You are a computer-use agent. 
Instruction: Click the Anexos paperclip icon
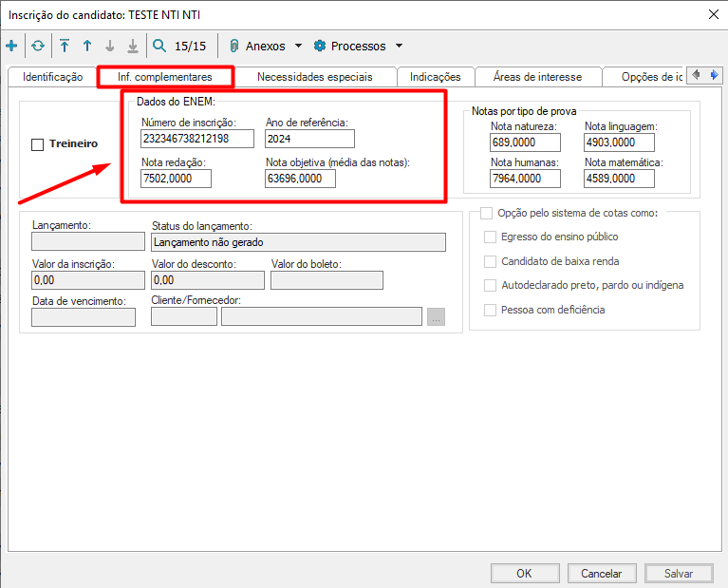[x=233, y=46]
